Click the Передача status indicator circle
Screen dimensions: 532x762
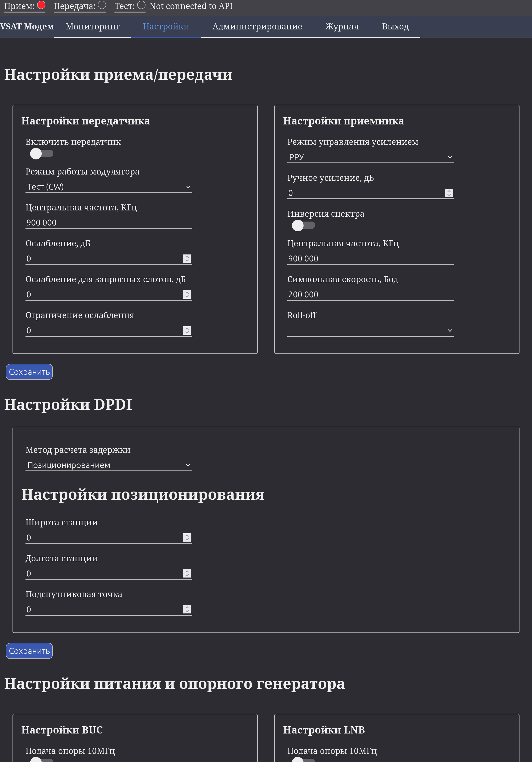[x=102, y=5]
